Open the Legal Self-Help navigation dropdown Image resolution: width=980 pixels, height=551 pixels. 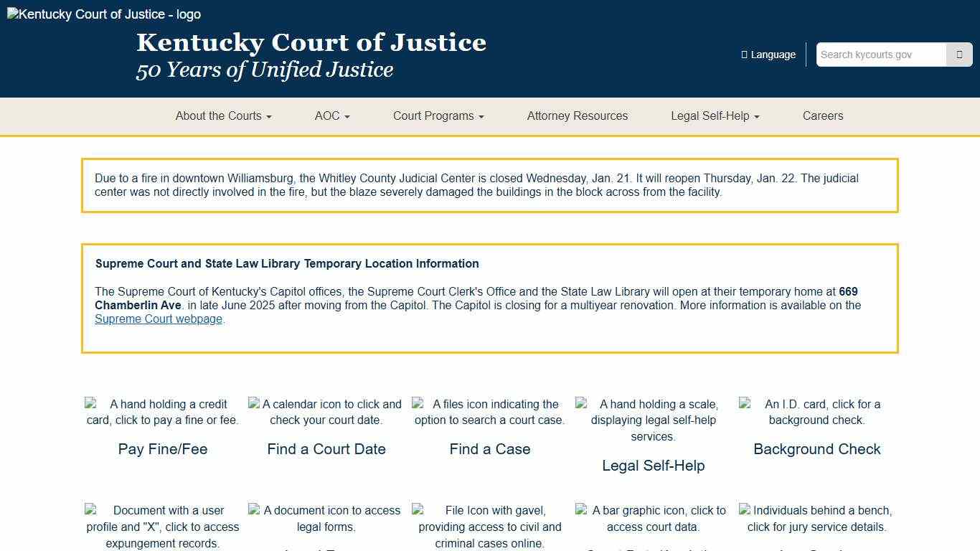pos(715,116)
